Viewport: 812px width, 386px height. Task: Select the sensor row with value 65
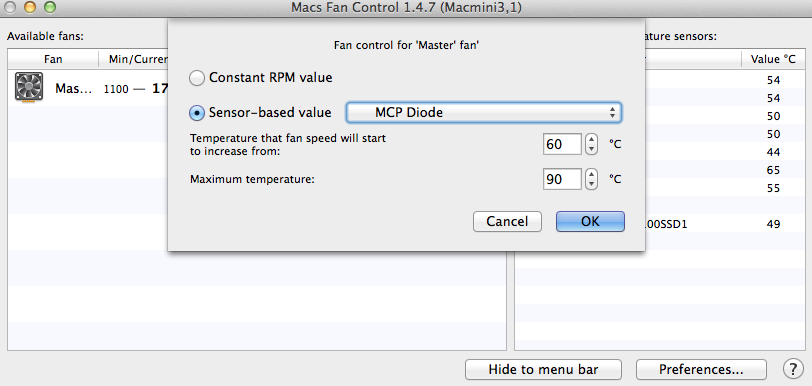[x=724, y=170]
